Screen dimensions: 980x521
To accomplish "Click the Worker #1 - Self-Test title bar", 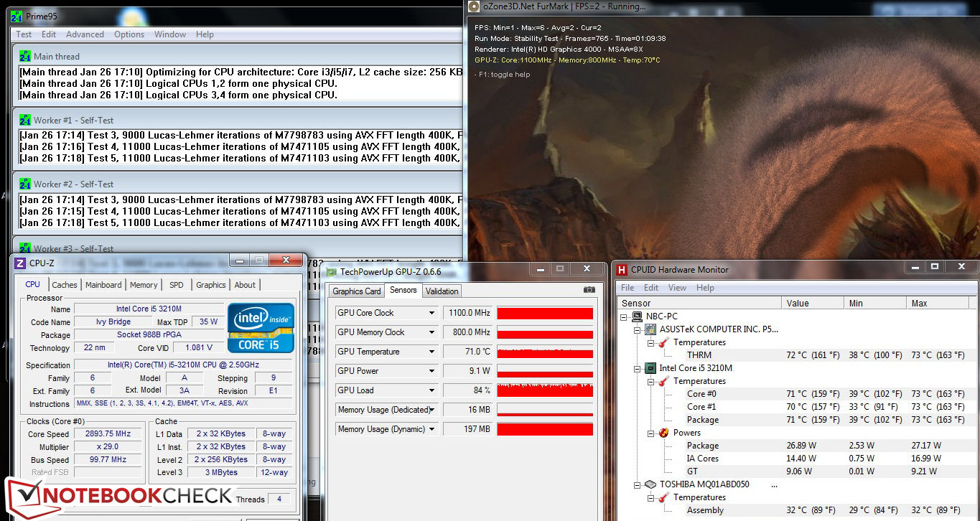I will pos(238,120).
